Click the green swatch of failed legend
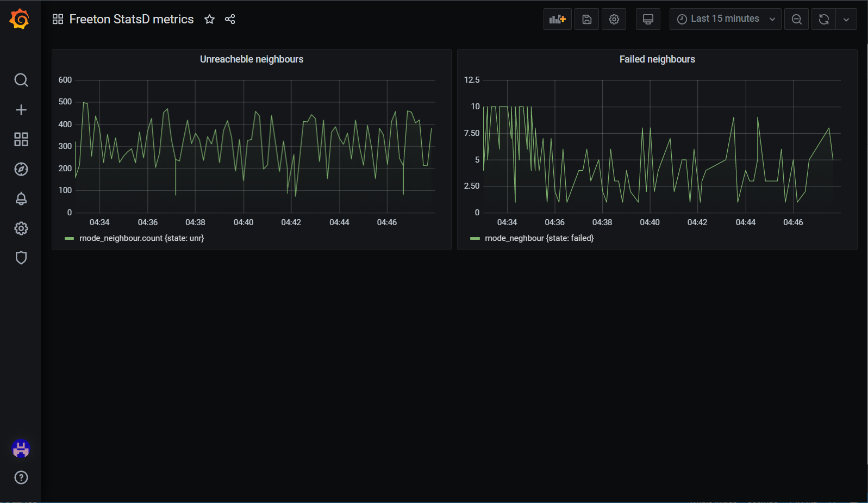This screenshot has width=868, height=503. point(475,239)
